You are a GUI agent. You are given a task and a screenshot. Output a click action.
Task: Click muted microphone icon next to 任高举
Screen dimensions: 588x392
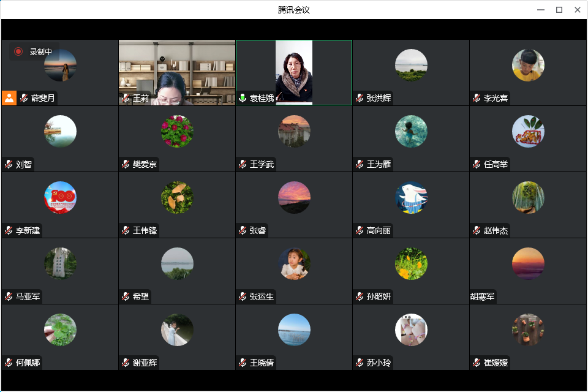coord(477,164)
